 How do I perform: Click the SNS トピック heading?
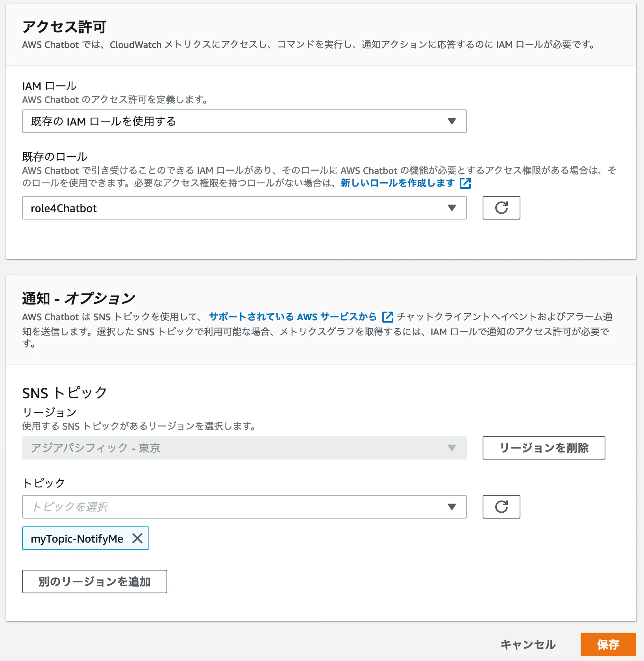pyautogui.click(x=65, y=393)
